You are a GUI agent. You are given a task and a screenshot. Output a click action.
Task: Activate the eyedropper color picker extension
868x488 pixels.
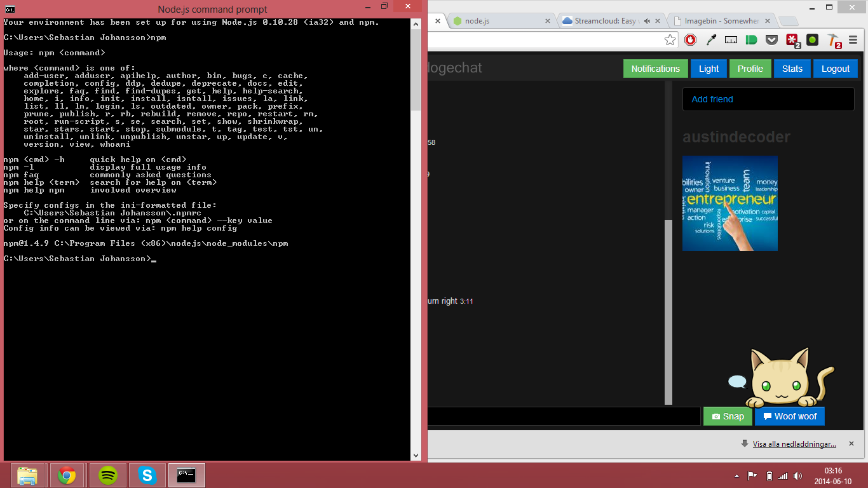coord(711,40)
